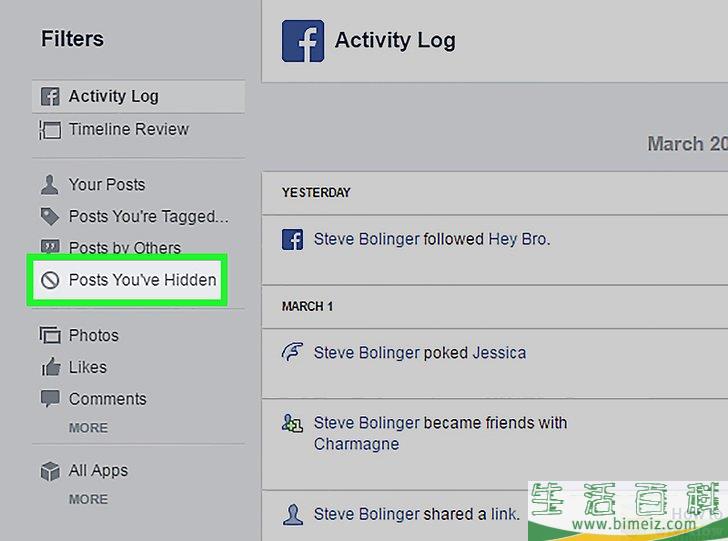The width and height of the screenshot is (728, 541).
Task: Click the thumbs-up Likes icon
Action: [x=51, y=367]
